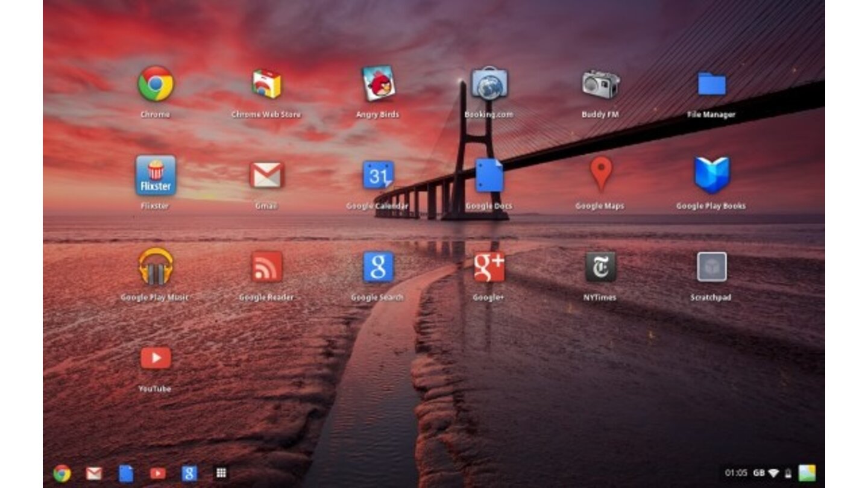Open the user profile picture in tray

click(x=807, y=473)
